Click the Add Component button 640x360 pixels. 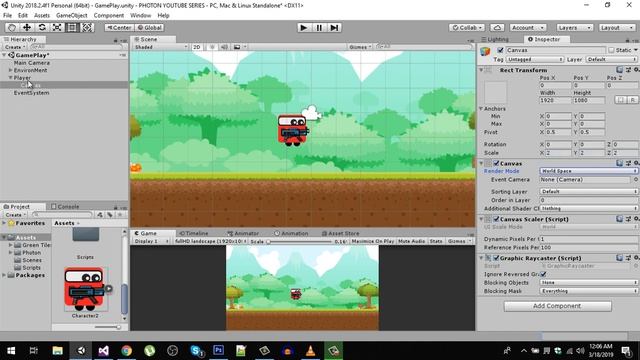click(x=558, y=306)
